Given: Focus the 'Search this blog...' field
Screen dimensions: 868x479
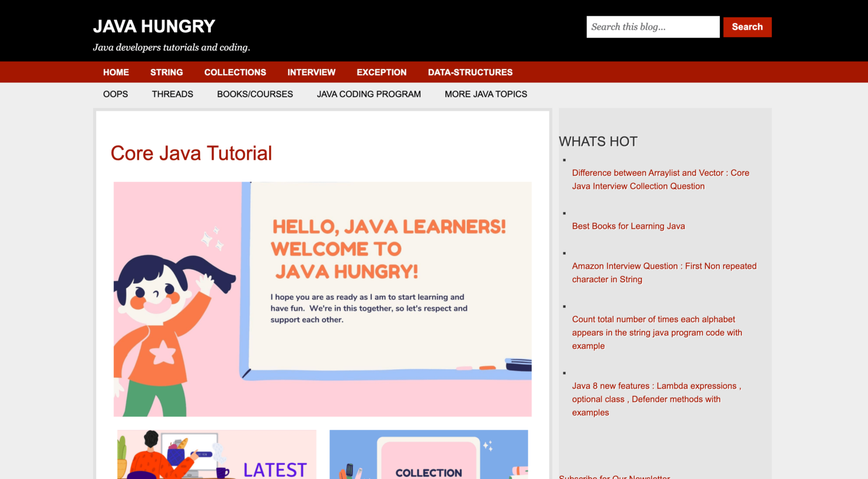Looking at the screenshot, I should (x=653, y=27).
